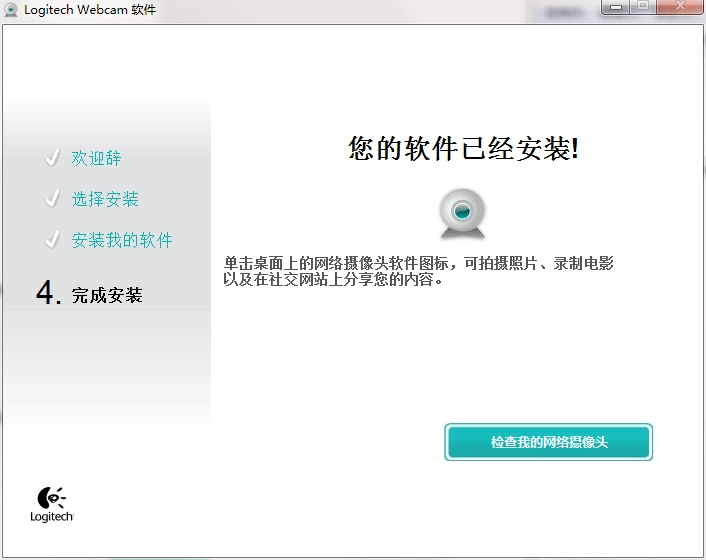Click the step number 4 in sidebar
The image size is (706, 560).
tap(46, 293)
